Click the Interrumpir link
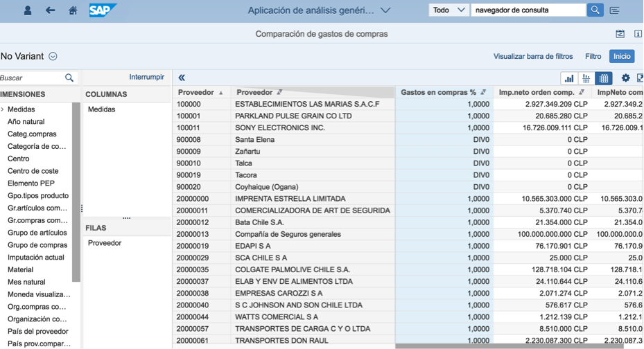Viewport: 644px width, 349px height. (x=147, y=77)
